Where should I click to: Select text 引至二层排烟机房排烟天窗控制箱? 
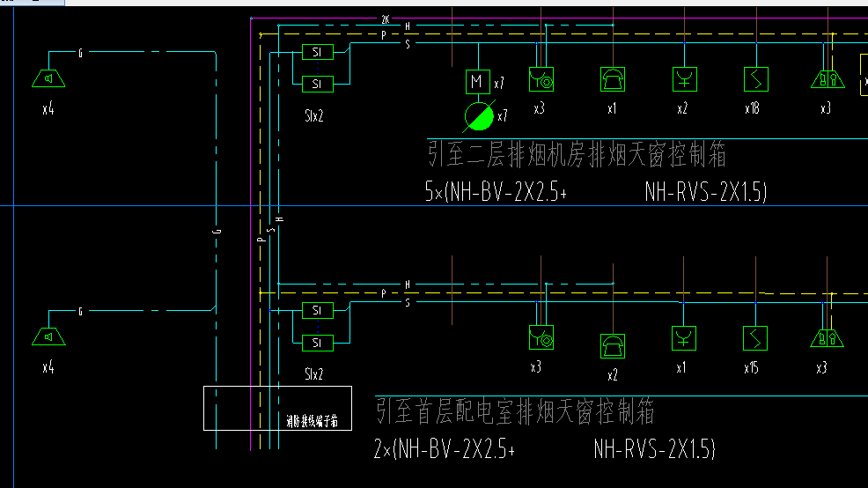[x=577, y=154]
